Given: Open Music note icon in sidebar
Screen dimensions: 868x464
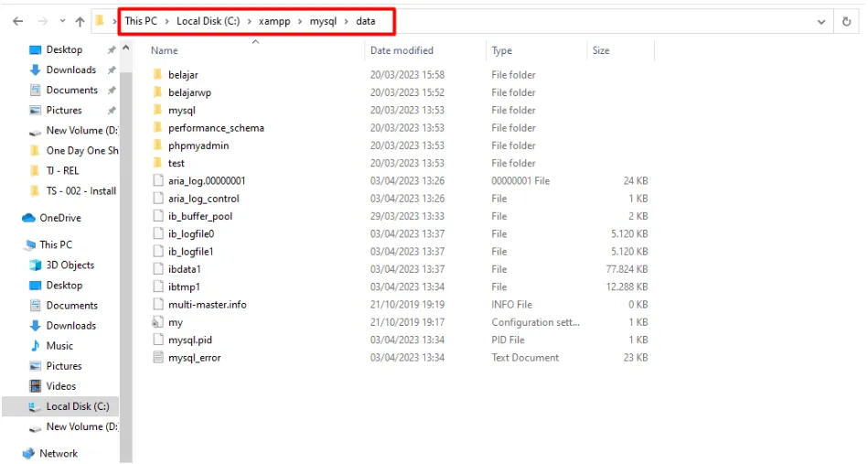Looking at the screenshot, I should [36, 346].
